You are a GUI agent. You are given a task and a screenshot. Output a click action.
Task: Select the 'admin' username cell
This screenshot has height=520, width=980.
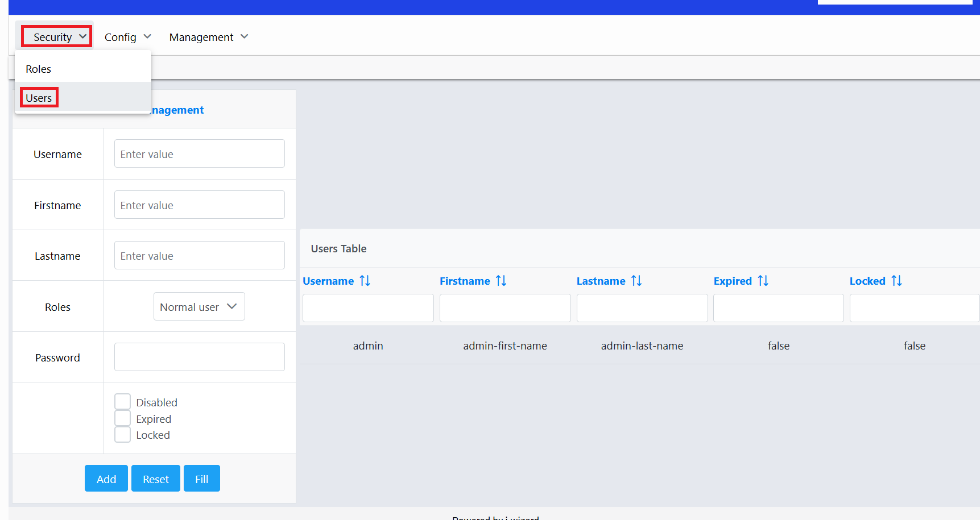[368, 346]
